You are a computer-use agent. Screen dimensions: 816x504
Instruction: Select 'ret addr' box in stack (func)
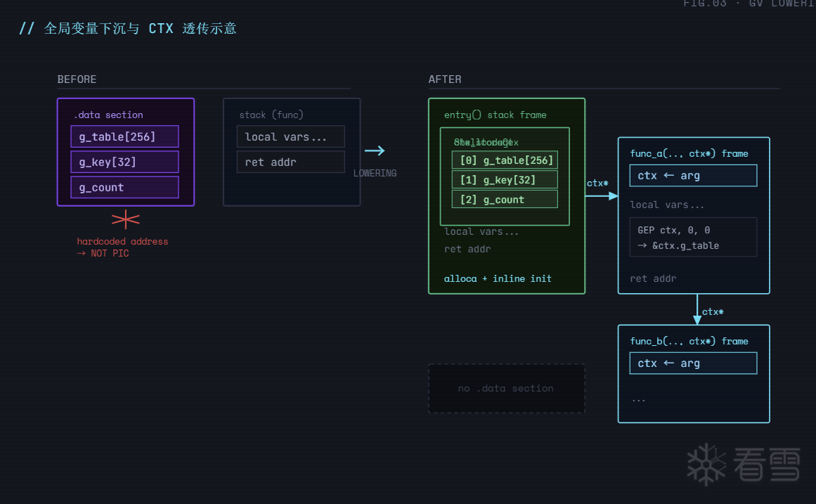tap(291, 162)
